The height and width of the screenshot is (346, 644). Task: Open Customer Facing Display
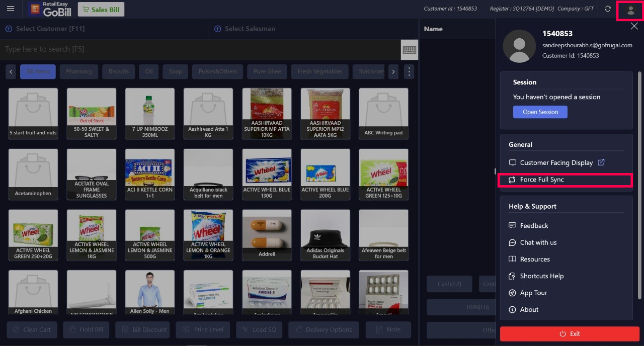pos(556,162)
